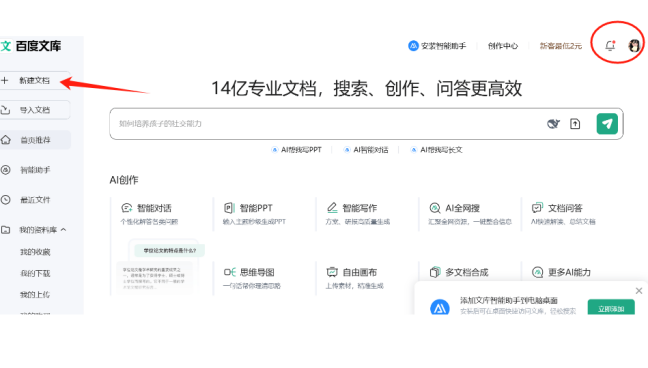Viewport: 648px width, 368px height.
Task: Click the 新客最低2元 promotion link
Action: 561,46
